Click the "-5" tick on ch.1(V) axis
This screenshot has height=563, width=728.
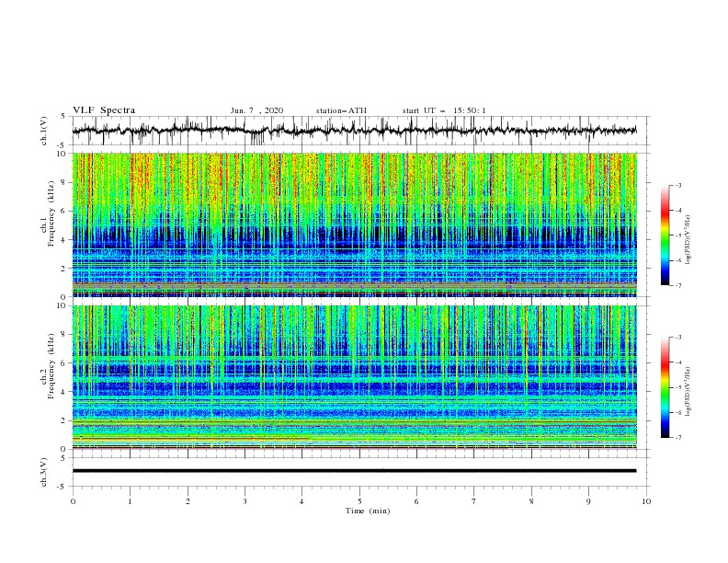click(62, 145)
